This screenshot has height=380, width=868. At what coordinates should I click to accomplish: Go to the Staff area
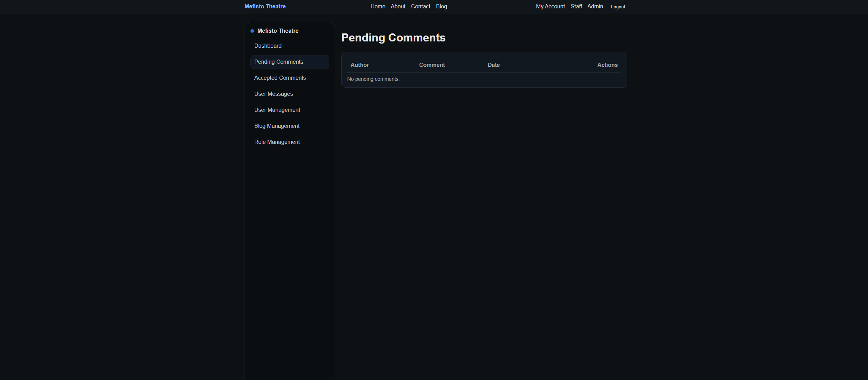(576, 6)
